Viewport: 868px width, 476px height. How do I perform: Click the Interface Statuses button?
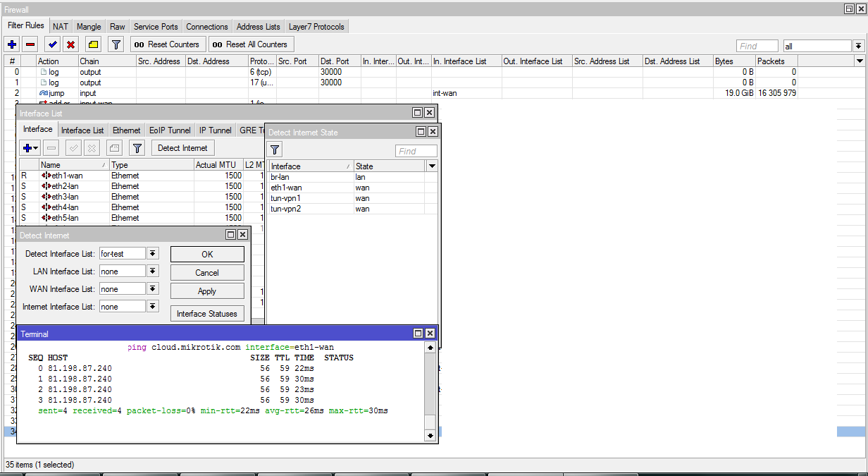pos(207,314)
